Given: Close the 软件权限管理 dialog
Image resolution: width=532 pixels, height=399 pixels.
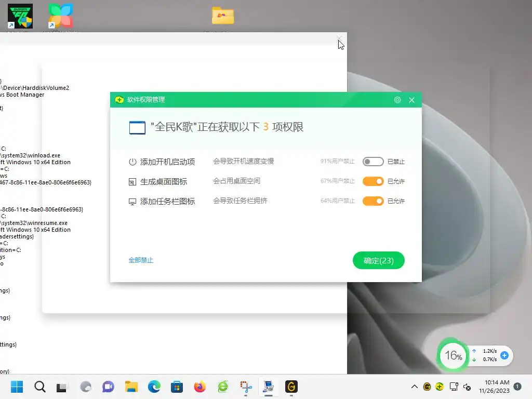Looking at the screenshot, I should [x=411, y=100].
